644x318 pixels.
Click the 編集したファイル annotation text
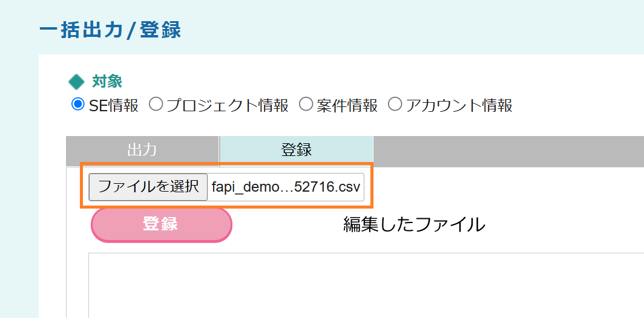click(x=414, y=225)
